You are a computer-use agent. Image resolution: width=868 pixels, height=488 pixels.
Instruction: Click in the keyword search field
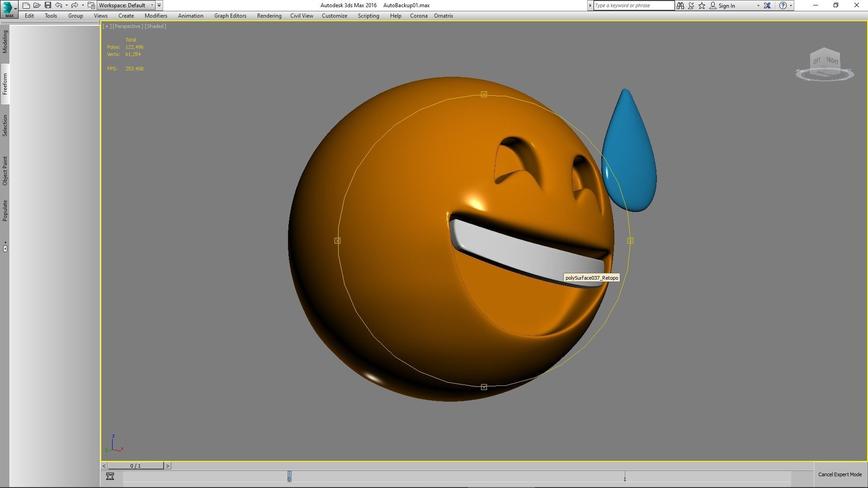[634, 5]
